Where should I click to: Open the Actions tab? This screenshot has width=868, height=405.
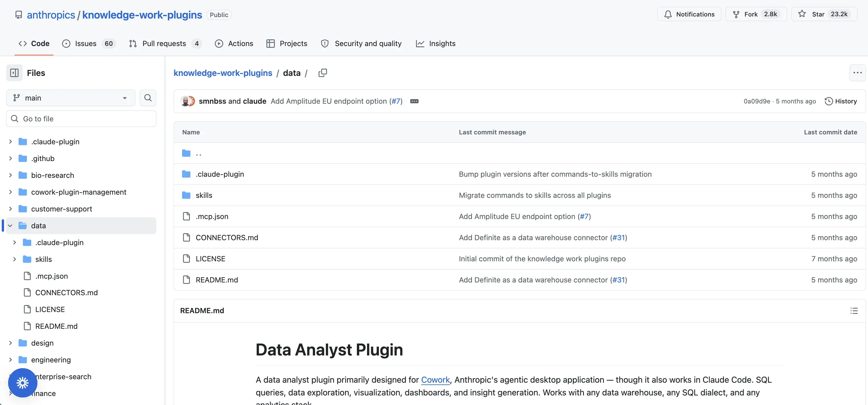[x=234, y=43]
